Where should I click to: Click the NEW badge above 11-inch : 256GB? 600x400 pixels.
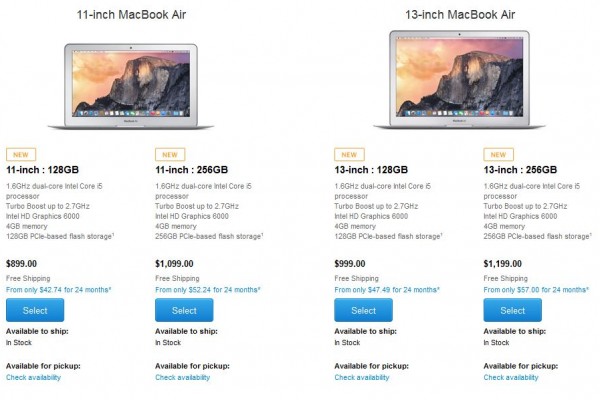(169, 155)
